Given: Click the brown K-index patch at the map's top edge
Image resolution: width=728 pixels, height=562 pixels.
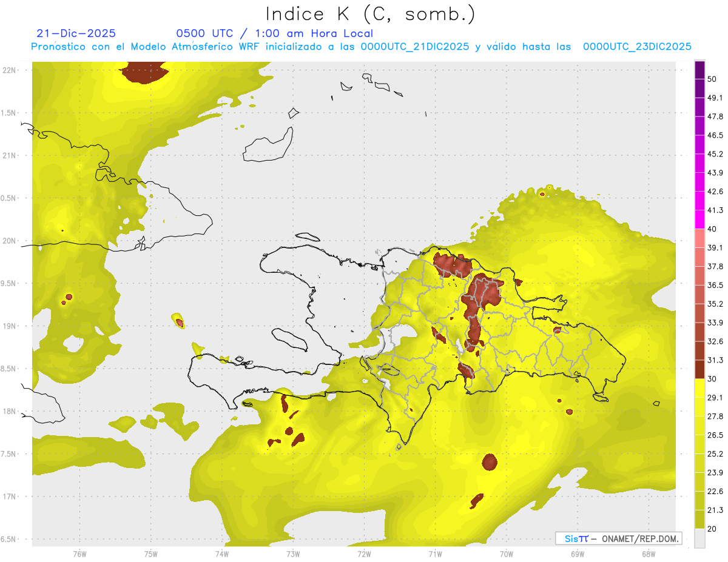Looking at the screenshot, I should 144,72.
